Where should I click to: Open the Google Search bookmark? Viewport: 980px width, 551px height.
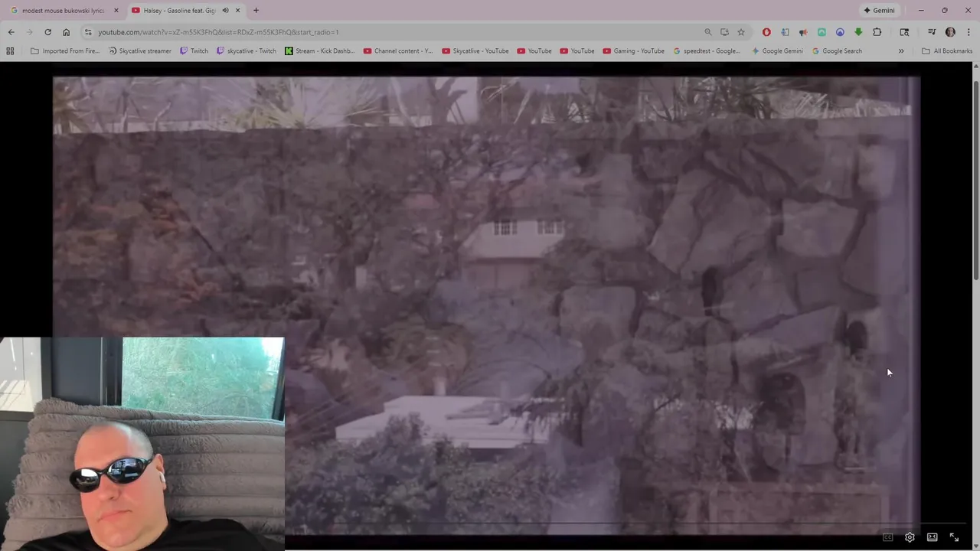(x=837, y=51)
